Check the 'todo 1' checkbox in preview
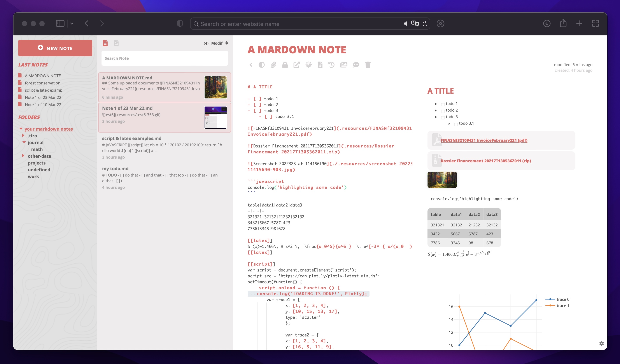The width and height of the screenshot is (620, 364). click(443, 104)
